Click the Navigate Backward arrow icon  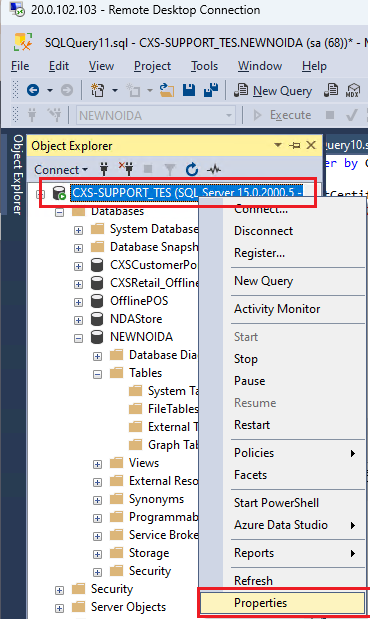click(x=33, y=90)
